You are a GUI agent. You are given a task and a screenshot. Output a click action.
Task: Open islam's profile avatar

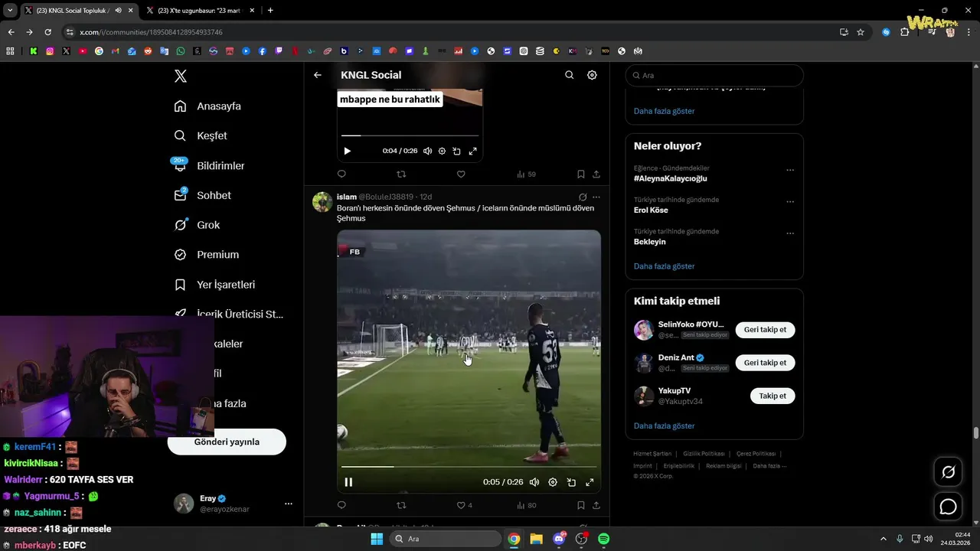tap(322, 202)
